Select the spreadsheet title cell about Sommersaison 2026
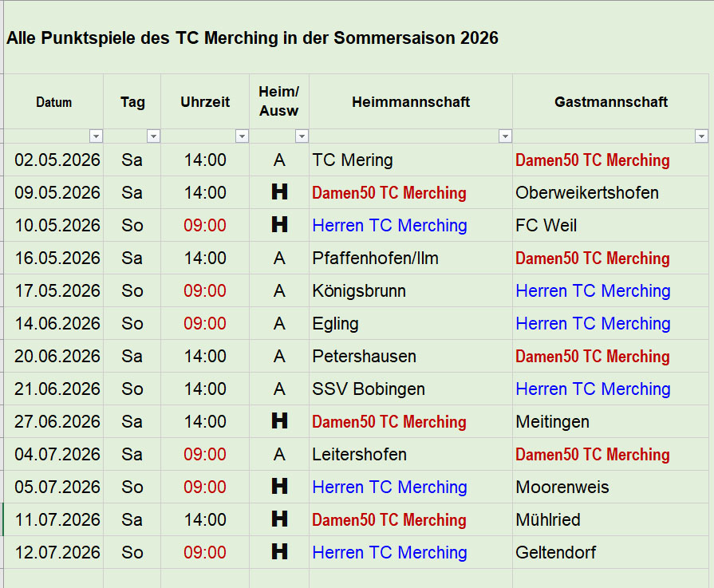Image resolution: width=714 pixels, height=588 pixels. [x=252, y=38]
